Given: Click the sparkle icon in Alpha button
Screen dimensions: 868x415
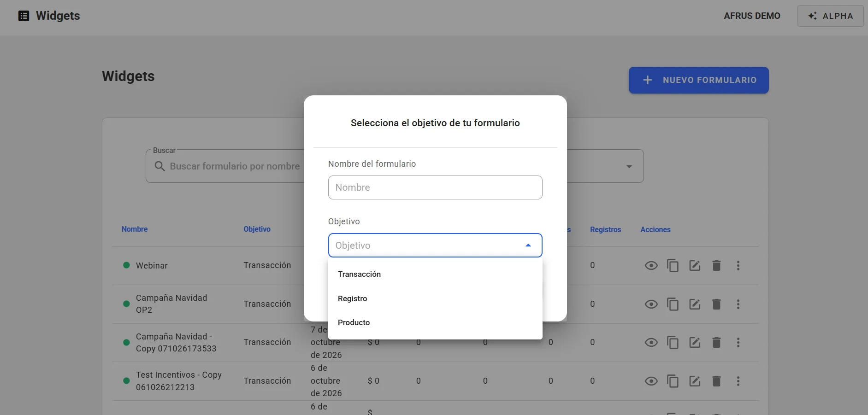Looking at the screenshot, I should (x=813, y=16).
